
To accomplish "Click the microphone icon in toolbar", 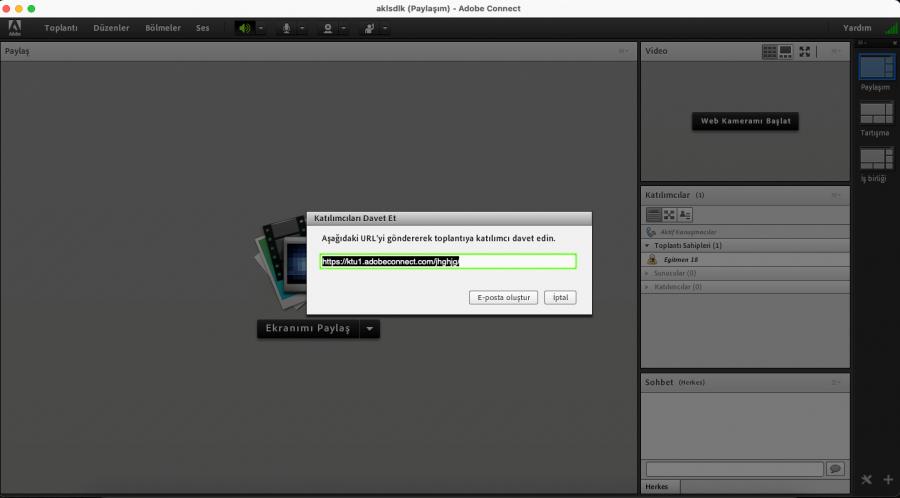I will pos(286,28).
